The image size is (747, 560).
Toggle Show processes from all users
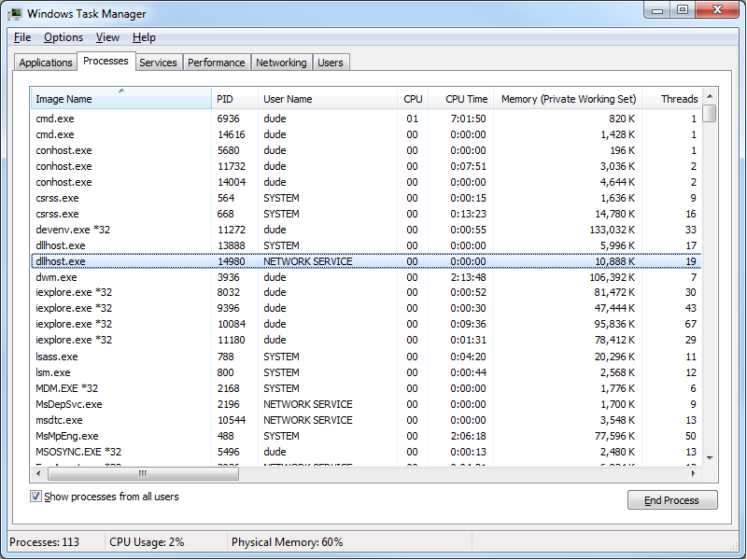pyautogui.click(x=36, y=497)
